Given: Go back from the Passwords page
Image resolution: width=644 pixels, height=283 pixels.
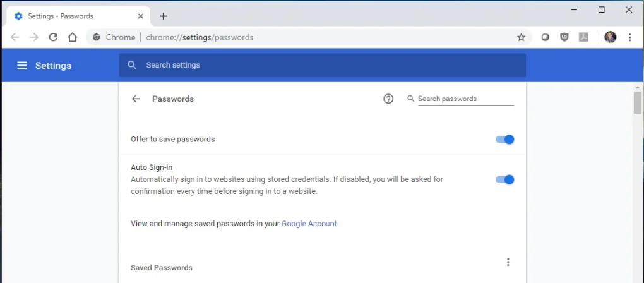Looking at the screenshot, I should (136, 99).
